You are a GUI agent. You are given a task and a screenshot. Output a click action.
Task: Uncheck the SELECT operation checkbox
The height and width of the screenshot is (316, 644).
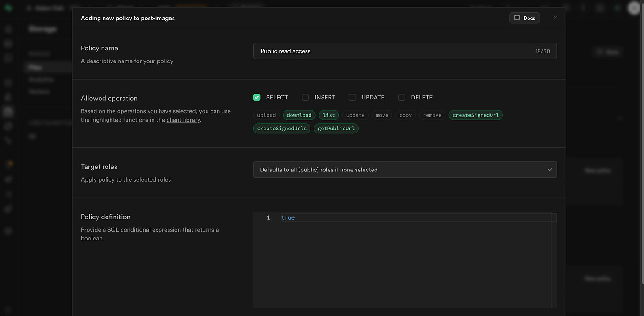257,97
